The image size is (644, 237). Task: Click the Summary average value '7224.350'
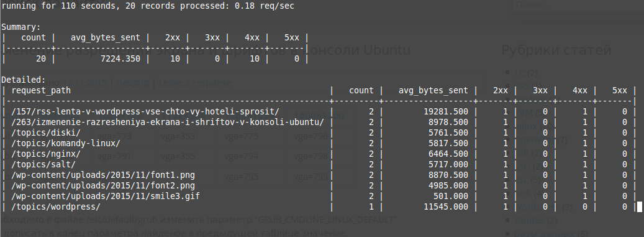click(x=120, y=59)
